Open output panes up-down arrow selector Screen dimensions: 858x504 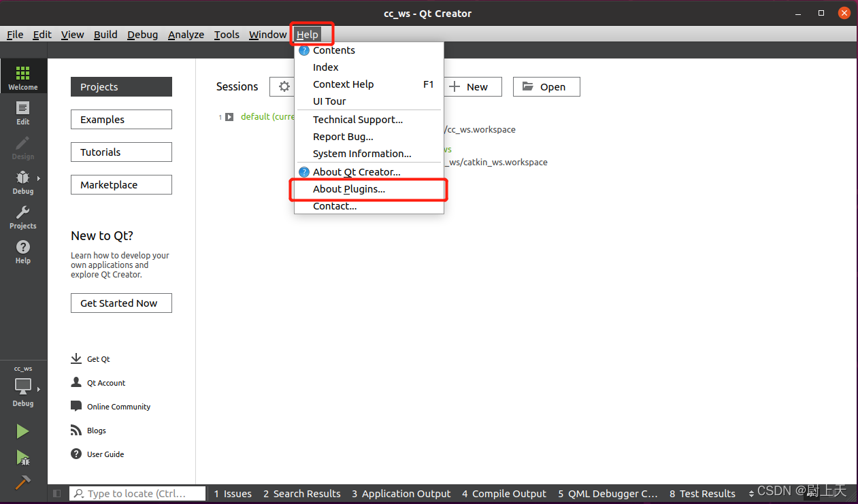(x=751, y=494)
